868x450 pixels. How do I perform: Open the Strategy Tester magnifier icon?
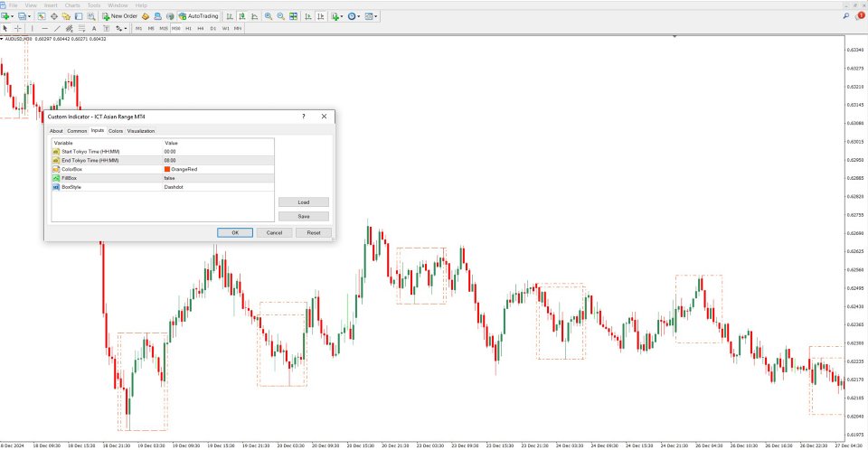[x=91, y=16]
